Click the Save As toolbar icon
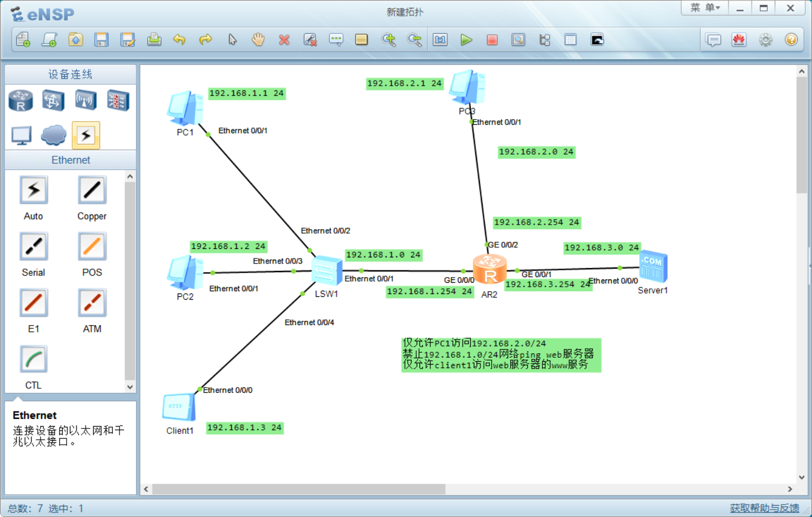The height and width of the screenshot is (517, 812). tap(128, 40)
